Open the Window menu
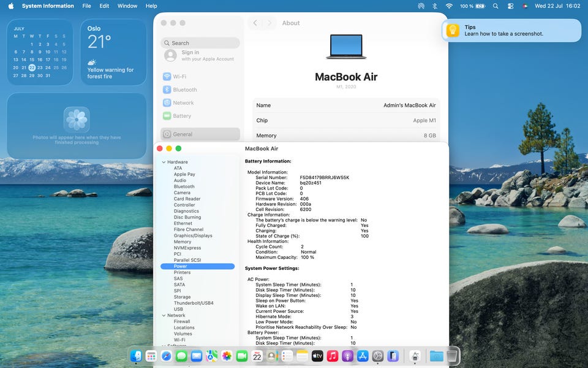 click(x=127, y=6)
